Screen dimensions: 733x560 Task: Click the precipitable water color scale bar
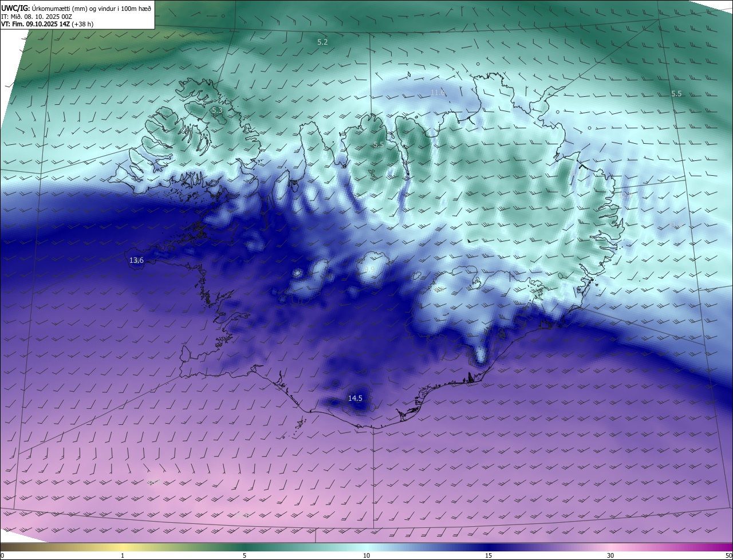(366, 547)
